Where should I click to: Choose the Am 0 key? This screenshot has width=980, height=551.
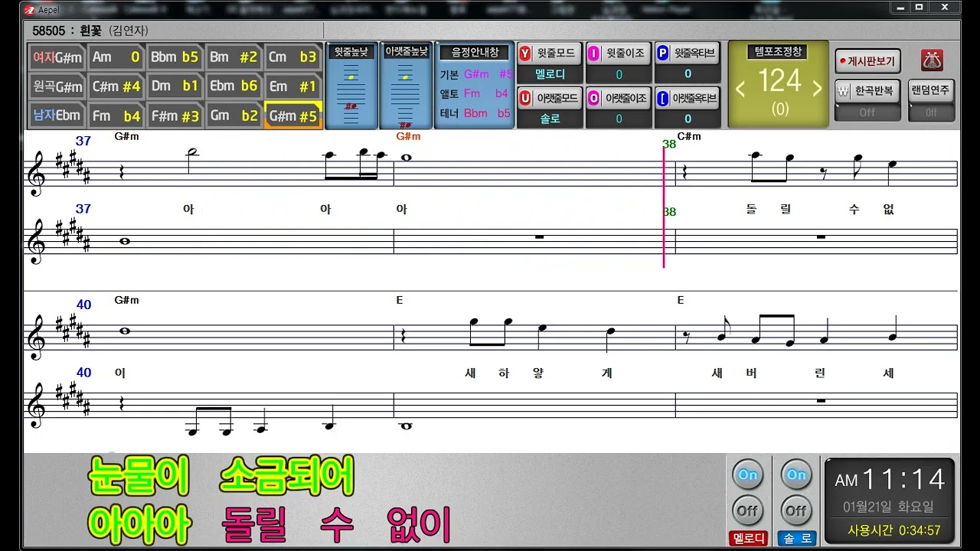click(116, 57)
